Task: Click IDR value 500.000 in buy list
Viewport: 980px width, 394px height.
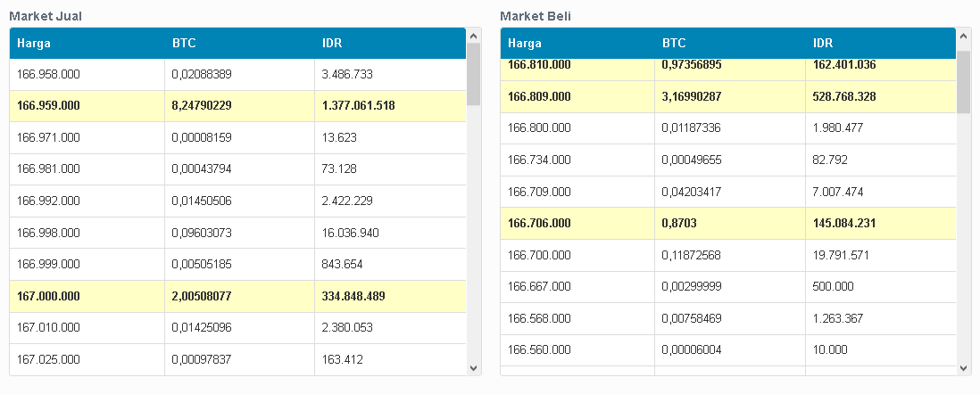Action: [834, 287]
